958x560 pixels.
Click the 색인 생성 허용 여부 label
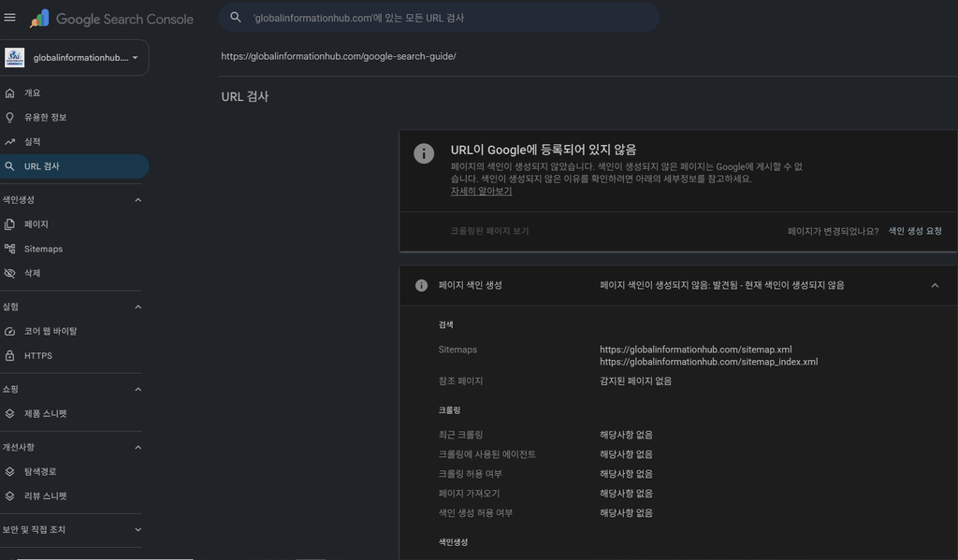[475, 513]
